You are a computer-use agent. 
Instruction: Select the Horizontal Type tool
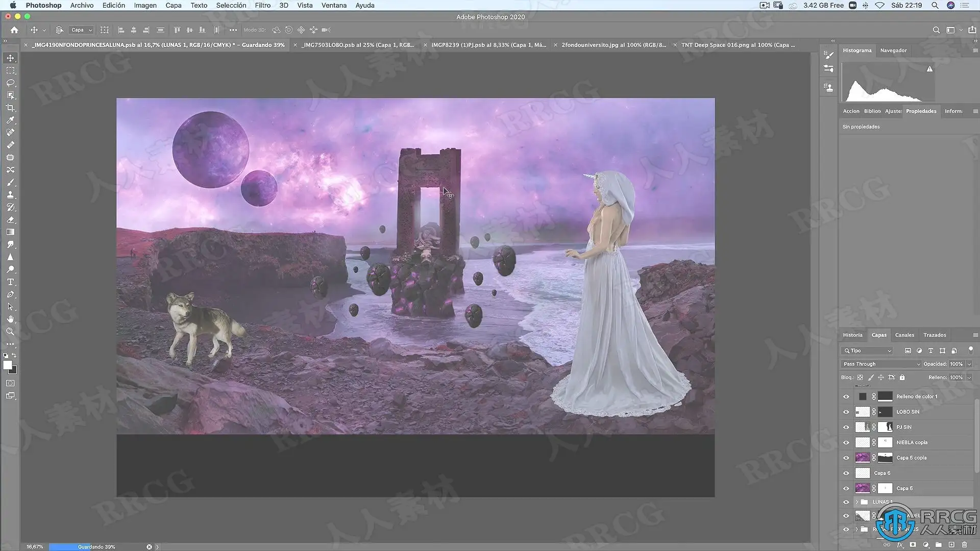point(10,282)
